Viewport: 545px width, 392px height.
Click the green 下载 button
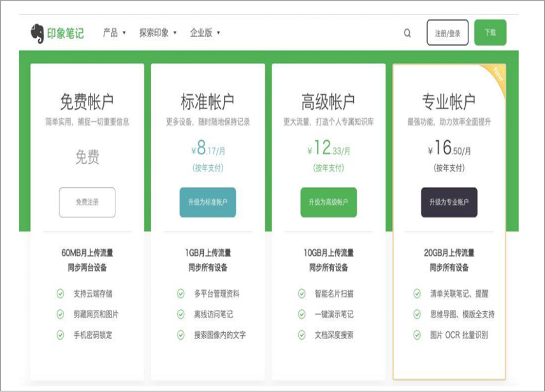click(x=490, y=33)
